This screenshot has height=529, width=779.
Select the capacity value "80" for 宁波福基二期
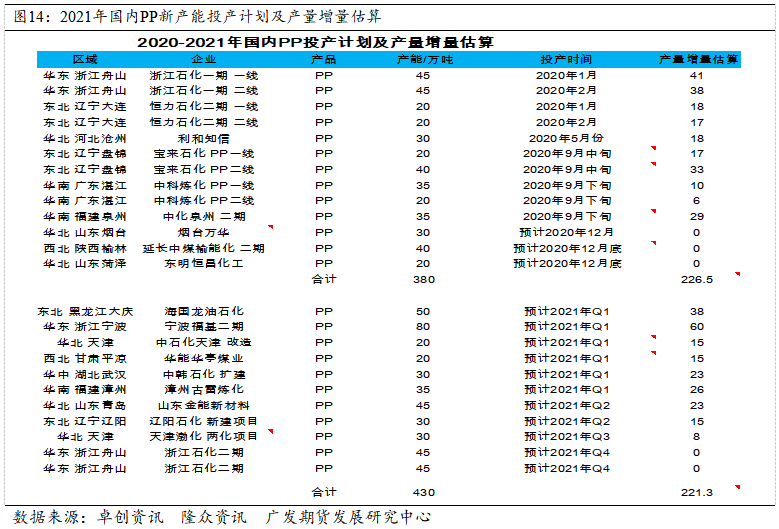[423, 326]
